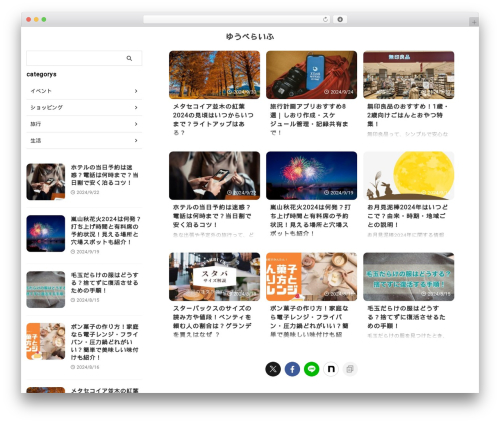
Task: Share page on X (Twitter) icon
Action: 273,369
